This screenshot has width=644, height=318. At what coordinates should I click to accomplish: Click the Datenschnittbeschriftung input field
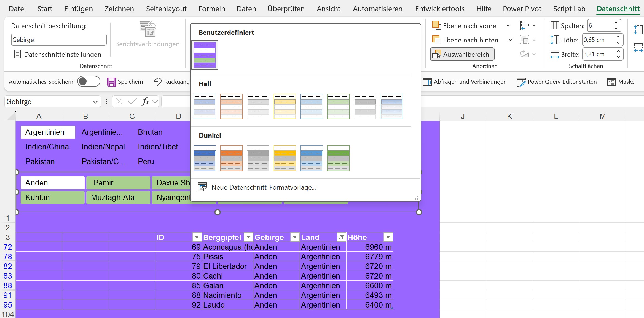coord(58,40)
